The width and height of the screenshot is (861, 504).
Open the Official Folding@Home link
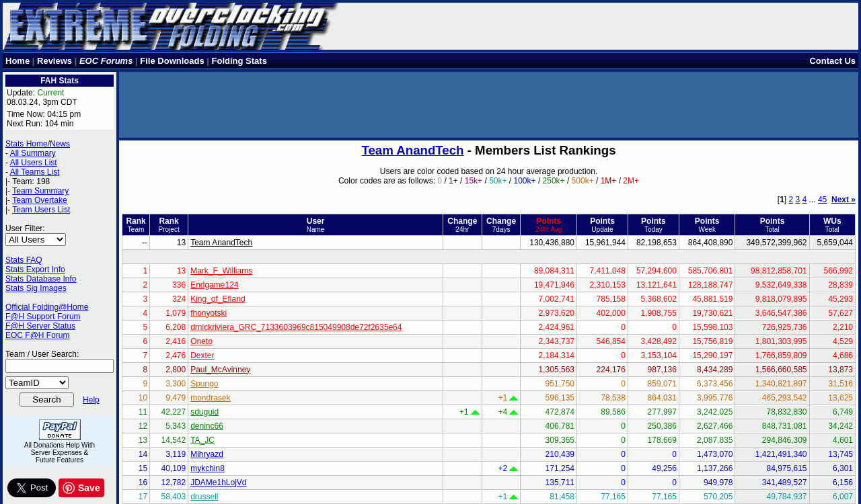(46, 307)
